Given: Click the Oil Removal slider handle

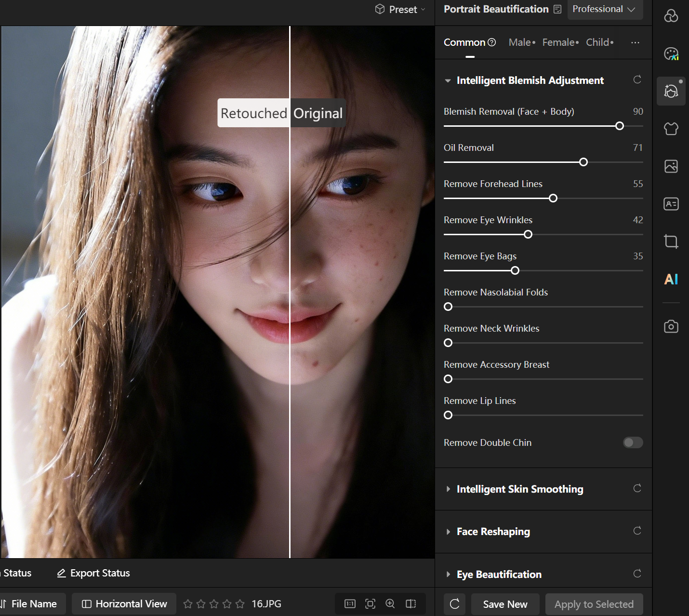Looking at the screenshot, I should tap(583, 162).
